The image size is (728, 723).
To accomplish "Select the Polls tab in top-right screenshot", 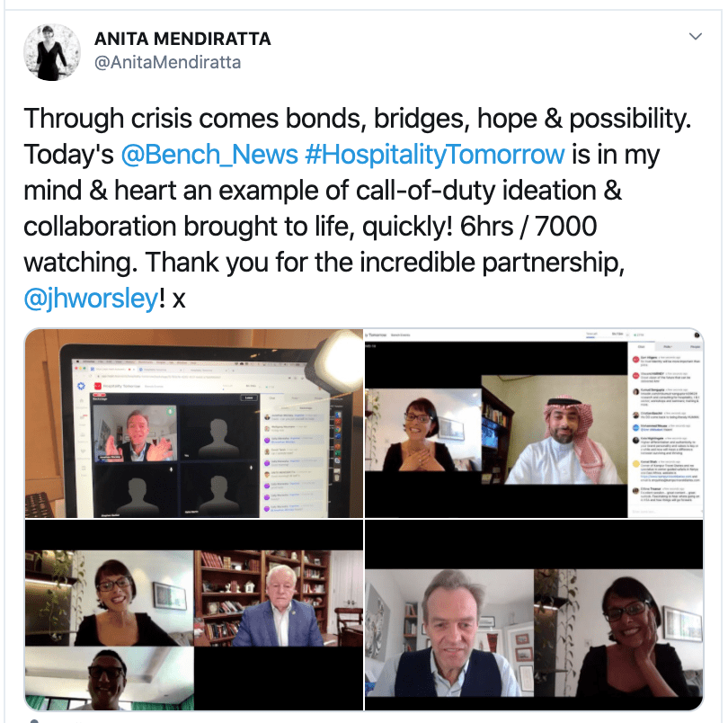I will pos(667,346).
